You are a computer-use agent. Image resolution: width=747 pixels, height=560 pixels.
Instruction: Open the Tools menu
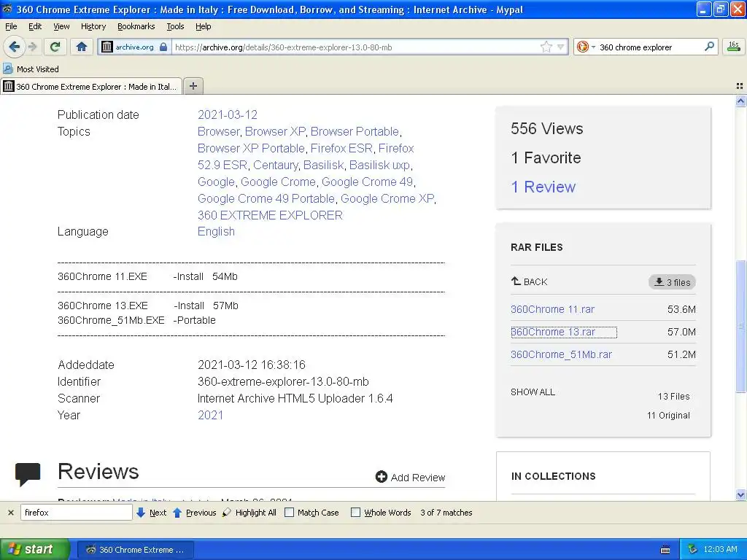pos(175,26)
